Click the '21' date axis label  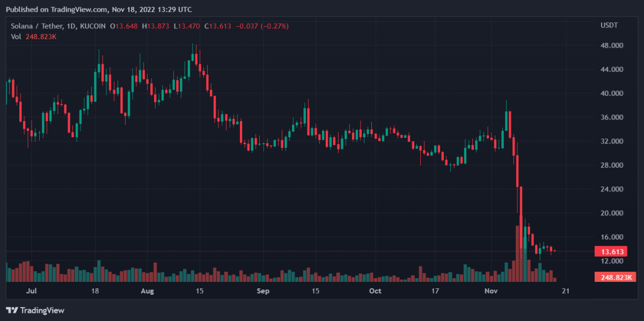tap(565, 291)
